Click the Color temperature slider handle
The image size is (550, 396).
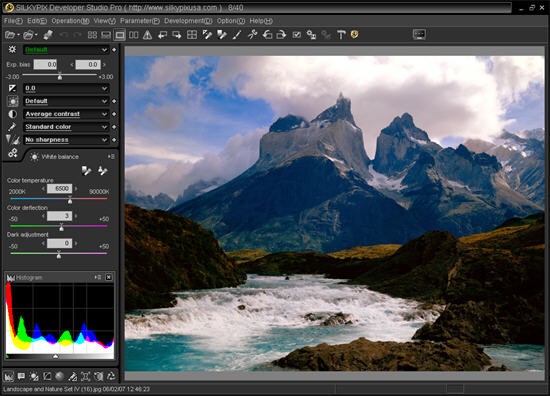click(70, 200)
